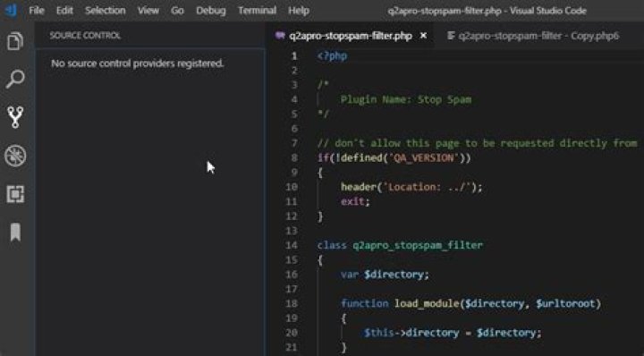
Task: Click line number 14 in gutter
Action: 292,245
